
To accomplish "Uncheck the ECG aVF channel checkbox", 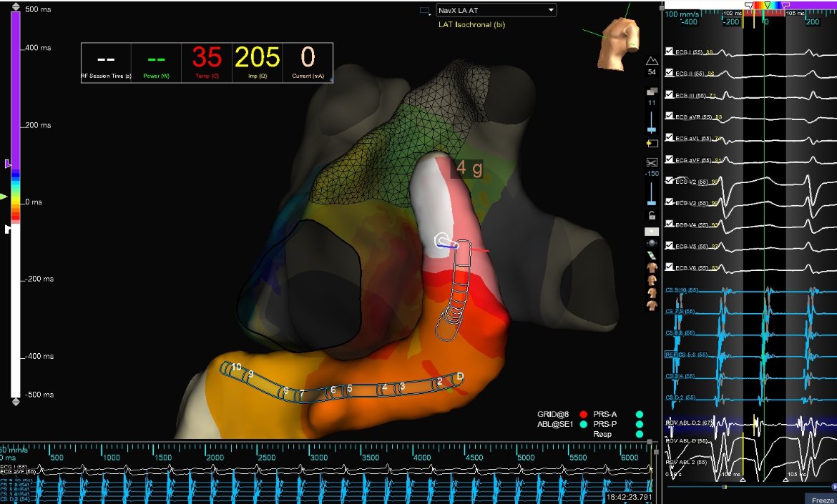I will (x=669, y=159).
